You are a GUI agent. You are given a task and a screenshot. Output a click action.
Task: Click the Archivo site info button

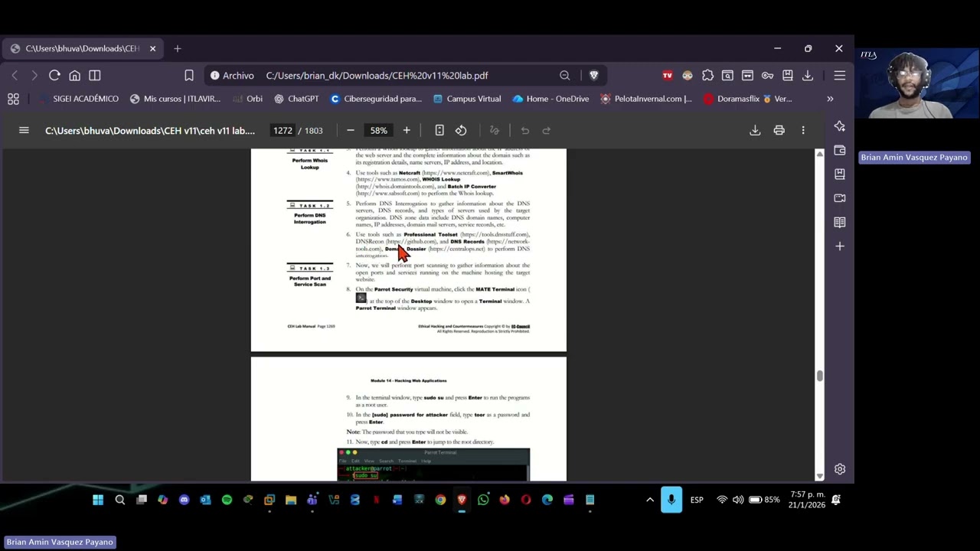pos(232,76)
